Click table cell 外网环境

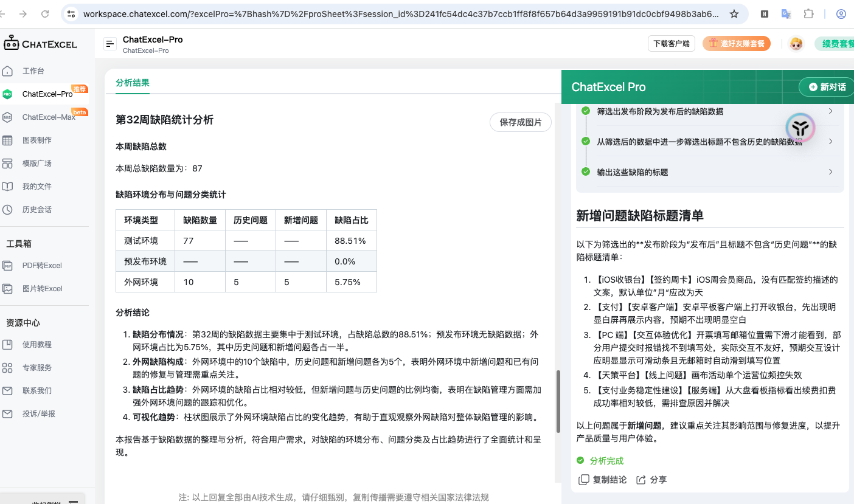pos(145,282)
